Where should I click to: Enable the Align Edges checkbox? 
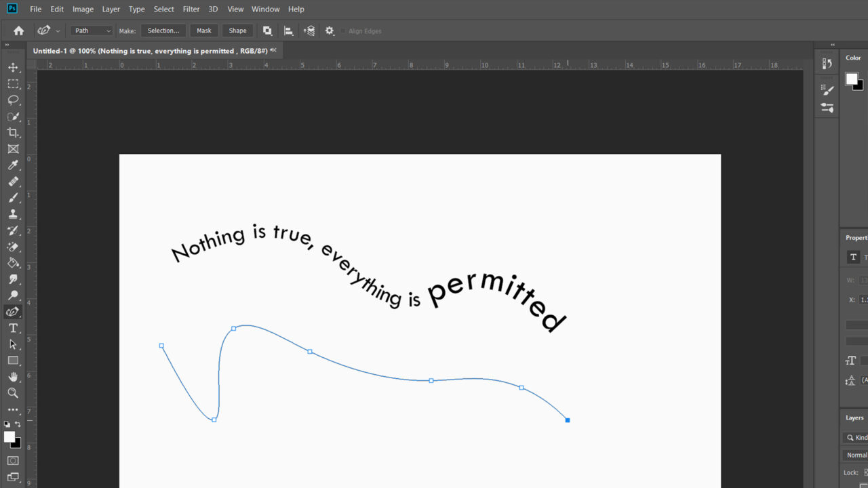click(345, 30)
